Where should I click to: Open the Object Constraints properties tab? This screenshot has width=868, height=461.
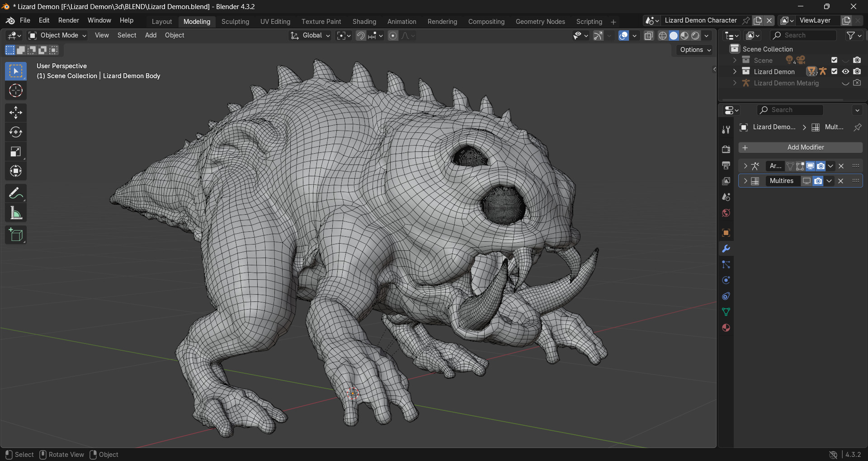coord(726,296)
